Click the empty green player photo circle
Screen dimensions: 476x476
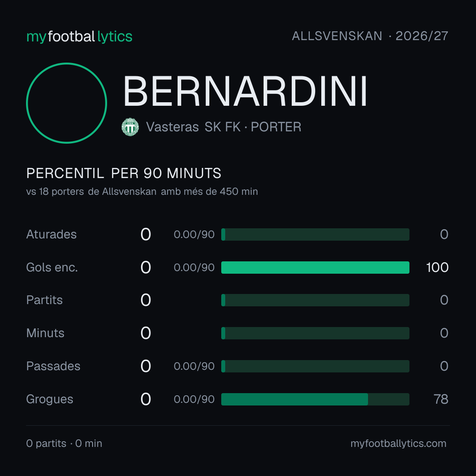tap(67, 103)
